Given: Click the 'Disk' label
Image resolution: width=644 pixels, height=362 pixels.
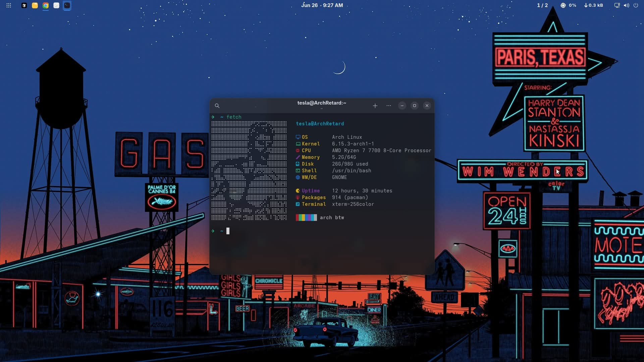Looking at the screenshot, I should click(x=308, y=164).
